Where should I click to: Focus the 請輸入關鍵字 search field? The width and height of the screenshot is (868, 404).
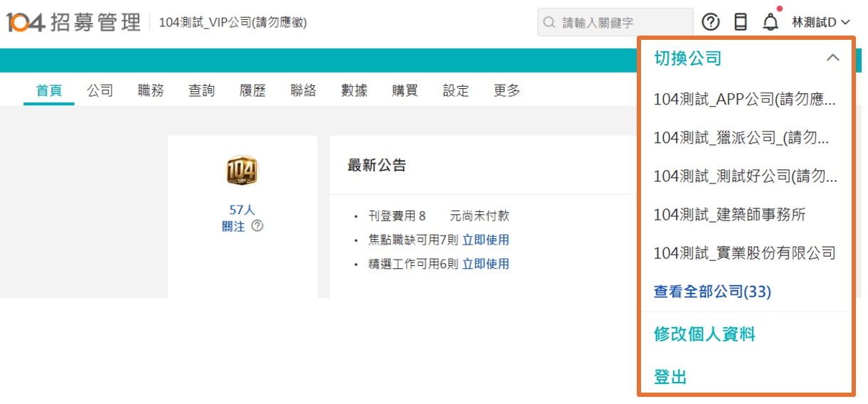615,22
